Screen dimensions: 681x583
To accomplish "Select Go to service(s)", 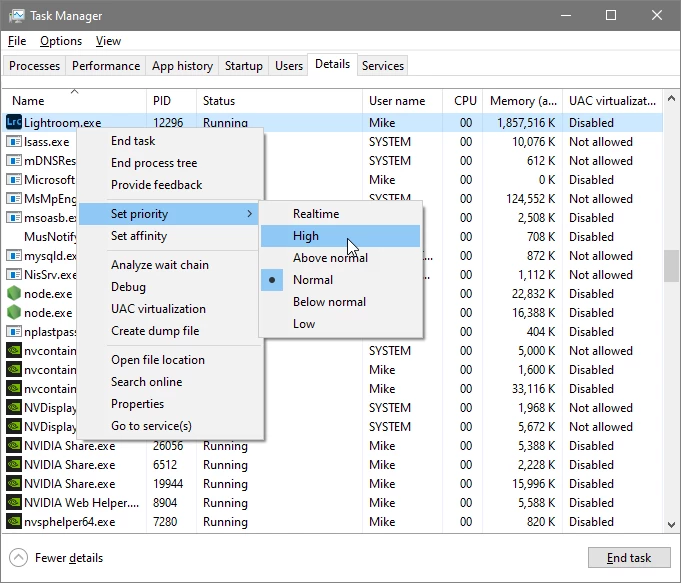I will click(171, 426).
